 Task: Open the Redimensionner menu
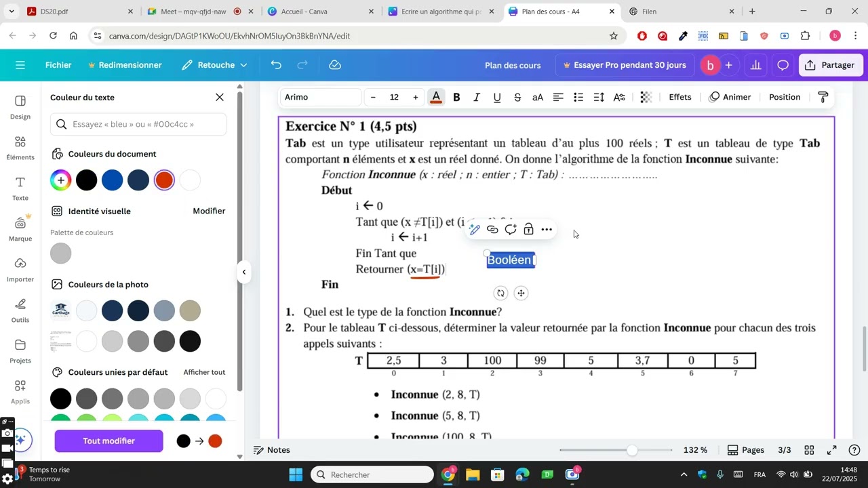[x=125, y=65]
